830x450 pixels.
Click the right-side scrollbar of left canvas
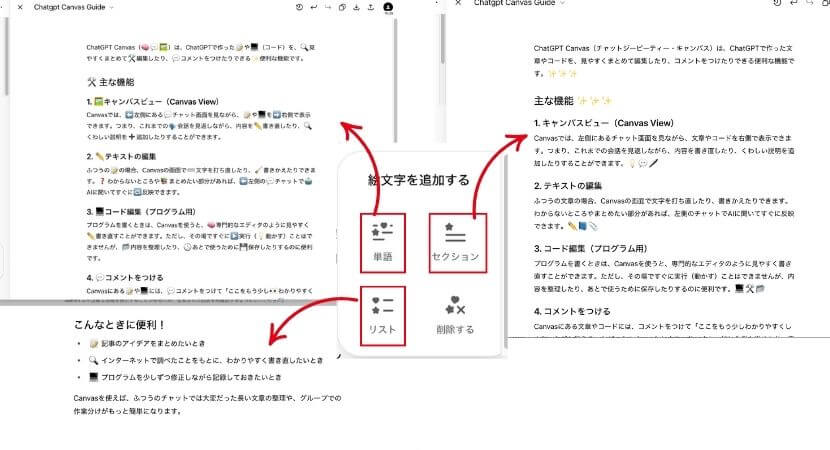(395, 79)
